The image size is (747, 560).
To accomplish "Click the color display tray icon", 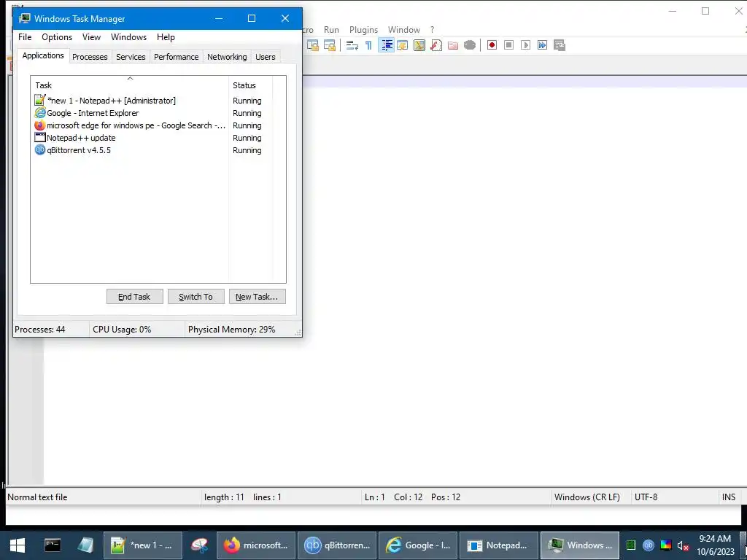I will [665, 545].
